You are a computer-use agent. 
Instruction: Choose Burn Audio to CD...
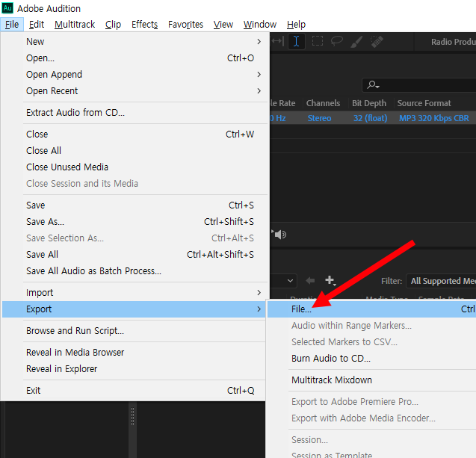[371, 359]
